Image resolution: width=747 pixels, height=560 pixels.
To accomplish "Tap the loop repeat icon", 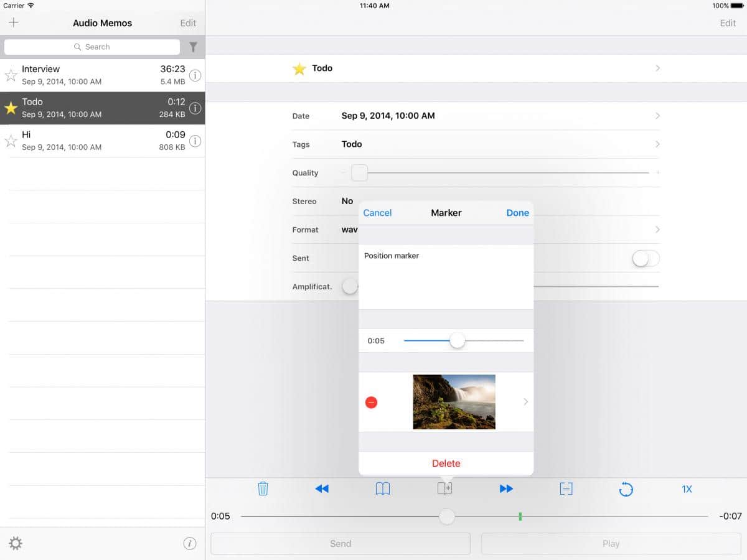I will coord(626,490).
